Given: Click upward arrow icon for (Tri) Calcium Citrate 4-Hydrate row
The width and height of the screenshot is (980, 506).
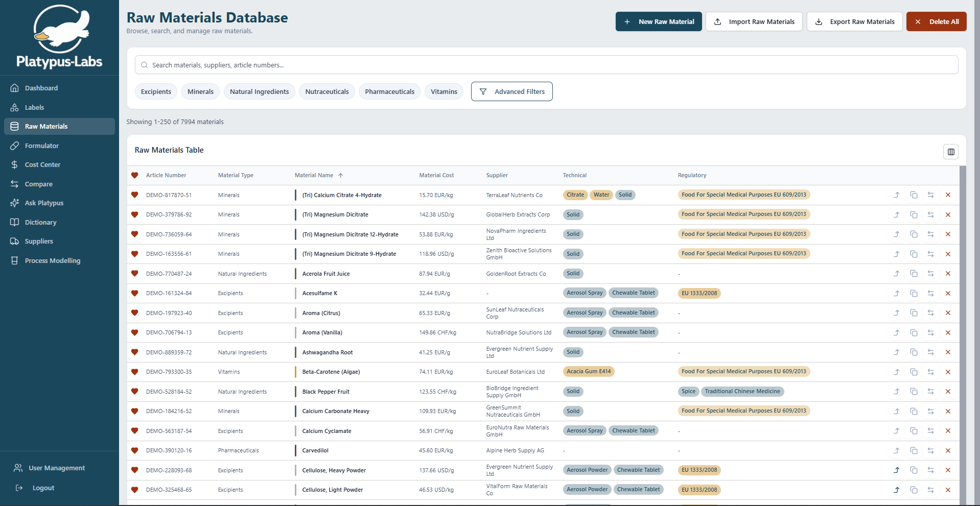Looking at the screenshot, I should pyautogui.click(x=896, y=195).
